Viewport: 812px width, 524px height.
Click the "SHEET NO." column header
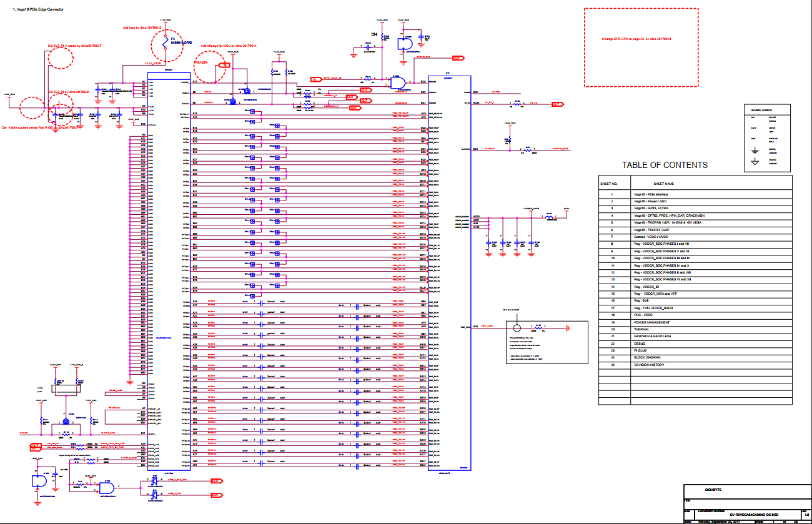(609, 184)
